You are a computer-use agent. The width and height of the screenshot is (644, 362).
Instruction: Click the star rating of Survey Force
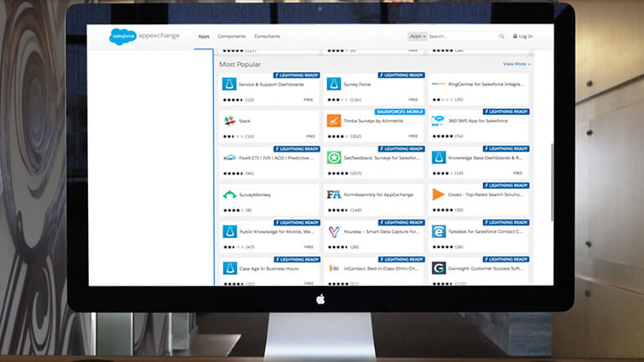[338, 100]
